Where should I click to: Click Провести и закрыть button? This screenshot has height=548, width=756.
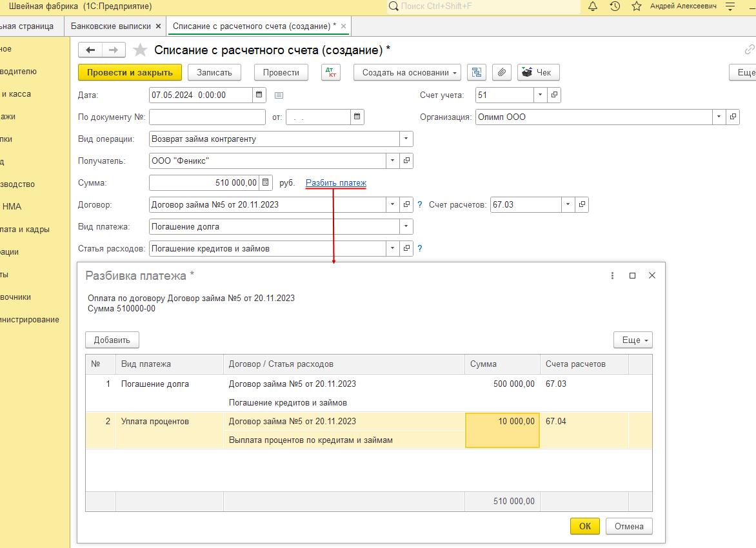[130, 72]
